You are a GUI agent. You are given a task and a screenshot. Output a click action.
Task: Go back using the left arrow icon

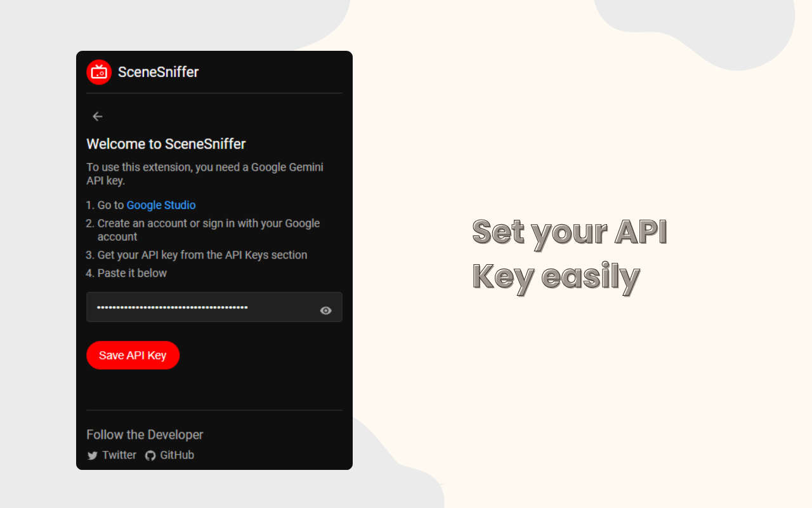pyautogui.click(x=97, y=116)
